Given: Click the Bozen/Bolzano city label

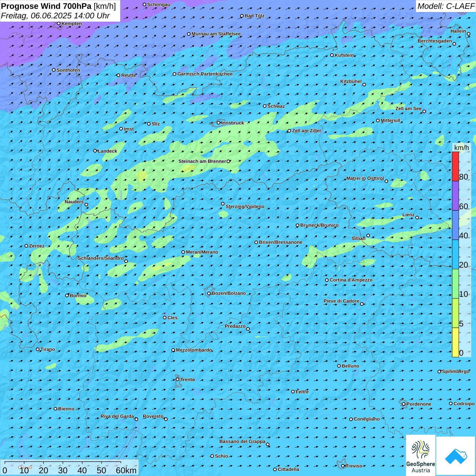Looking at the screenshot, I should pyautogui.click(x=228, y=293).
